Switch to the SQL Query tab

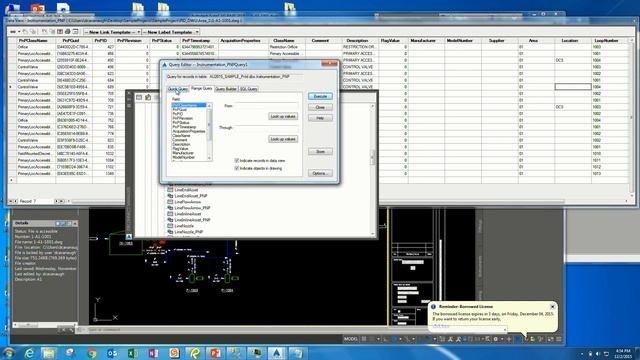pos(248,89)
